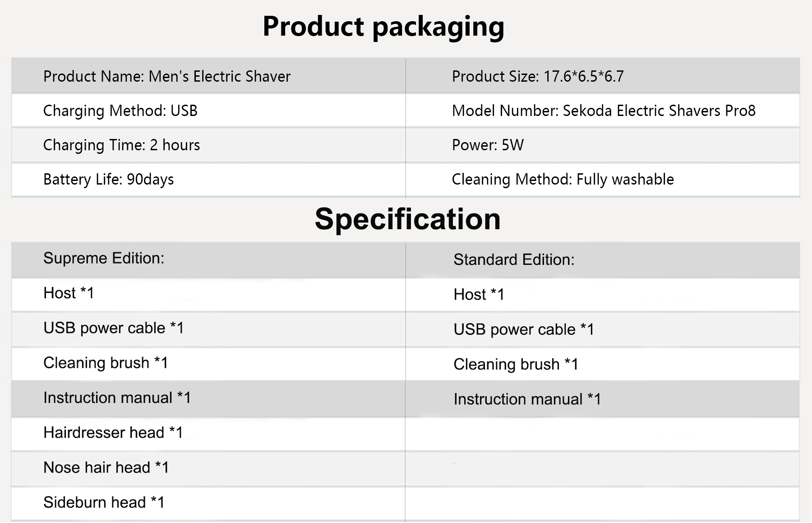Click Host *1 under Standard Edition
Image resolution: width=812 pixels, height=523 pixels.
tap(479, 295)
